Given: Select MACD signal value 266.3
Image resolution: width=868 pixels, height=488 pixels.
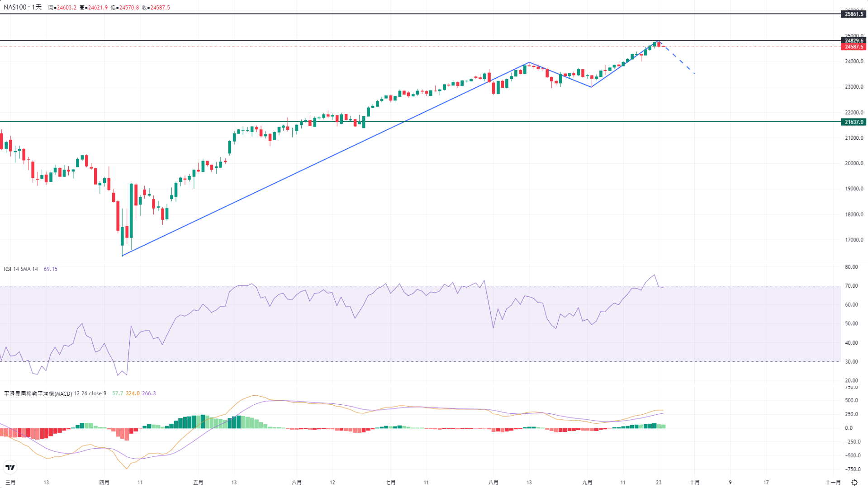Looking at the screenshot, I should tap(149, 393).
